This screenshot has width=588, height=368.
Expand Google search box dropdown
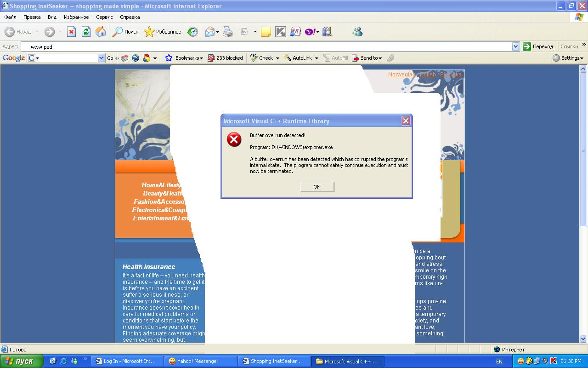(102, 58)
